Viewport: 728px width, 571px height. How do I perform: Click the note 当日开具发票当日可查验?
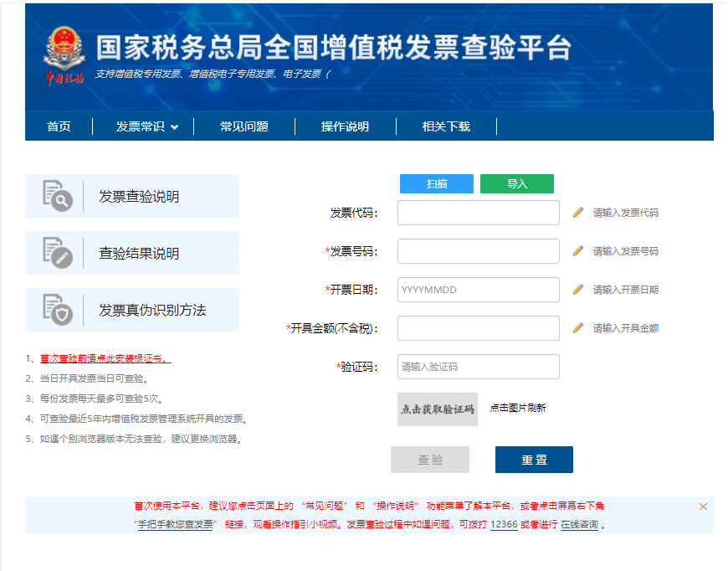click(x=87, y=378)
